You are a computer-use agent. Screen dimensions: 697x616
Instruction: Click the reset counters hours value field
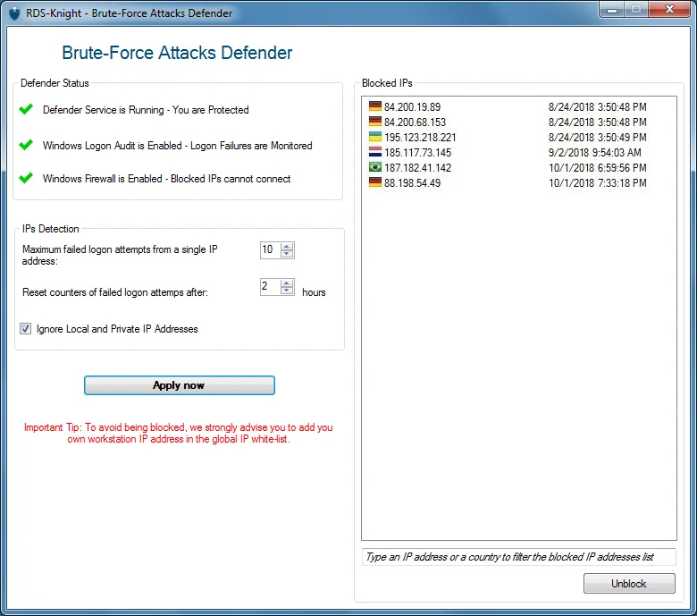pyautogui.click(x=271, y=286)
